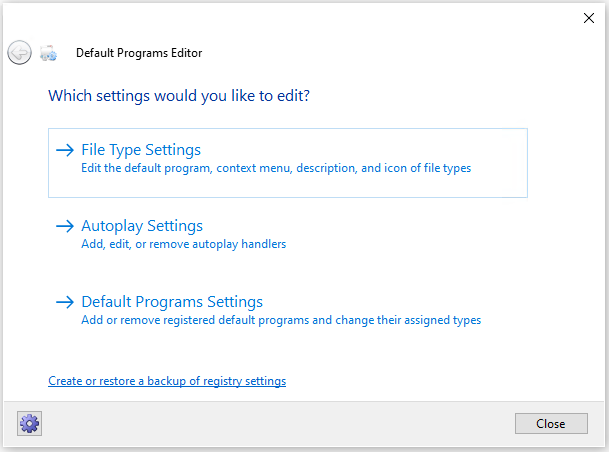The image size is (609, 452).
Task: Click the window's X close button
Action: tap(588, 17)
